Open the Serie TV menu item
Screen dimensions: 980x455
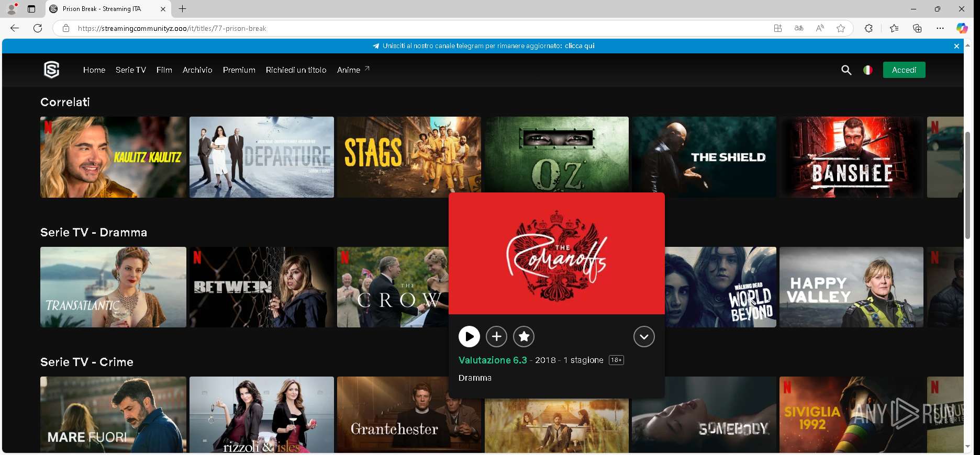(x=131, y=70)
